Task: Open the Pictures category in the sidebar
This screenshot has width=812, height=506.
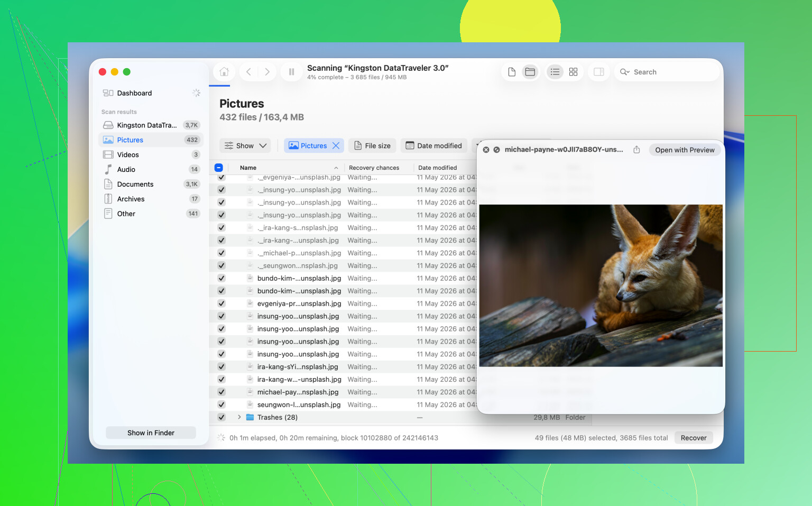Action: tap(151, 140)
